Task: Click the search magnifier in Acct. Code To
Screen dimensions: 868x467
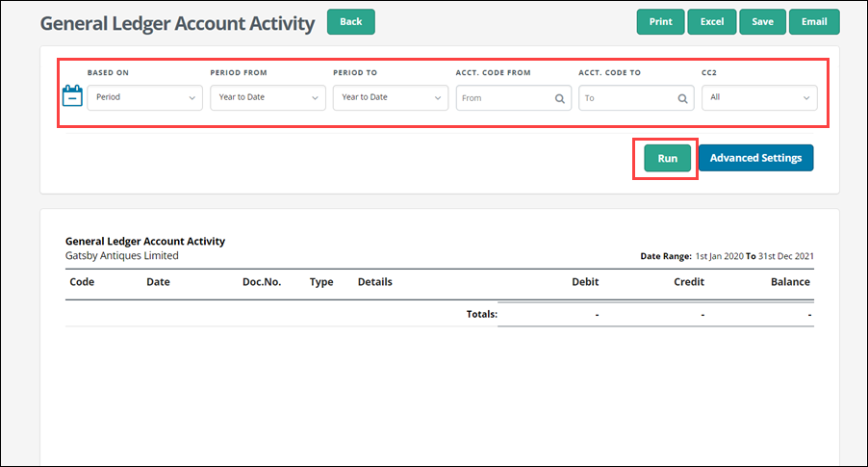Action: coord(682,98)
